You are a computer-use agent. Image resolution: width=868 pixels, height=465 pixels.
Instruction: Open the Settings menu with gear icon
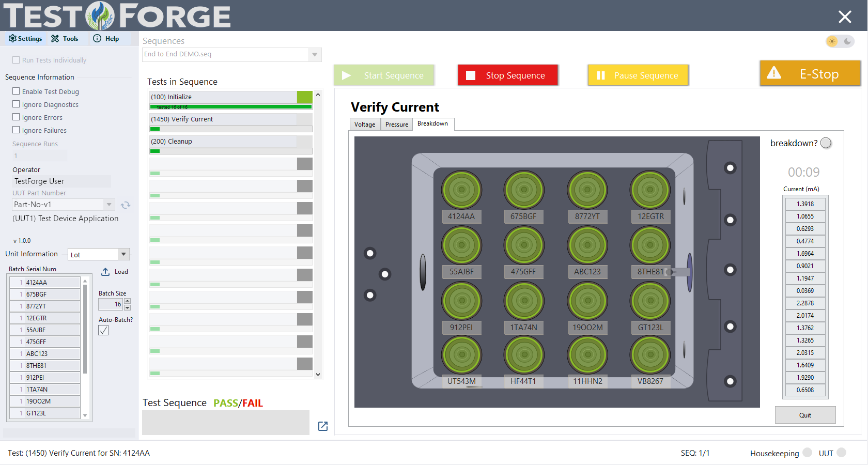11,38
